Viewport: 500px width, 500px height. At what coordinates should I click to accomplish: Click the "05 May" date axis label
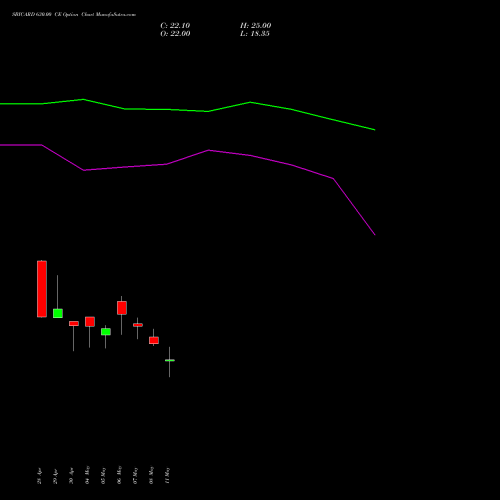click(103, 475)
